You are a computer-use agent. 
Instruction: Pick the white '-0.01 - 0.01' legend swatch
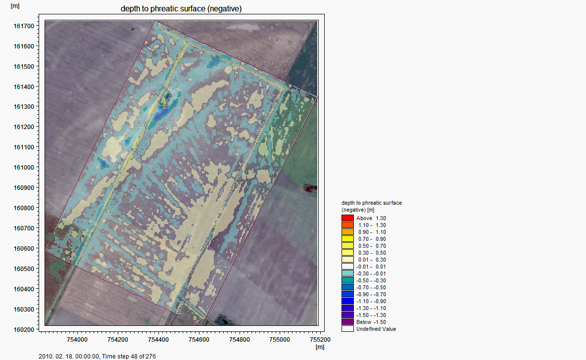click(347, 267)
